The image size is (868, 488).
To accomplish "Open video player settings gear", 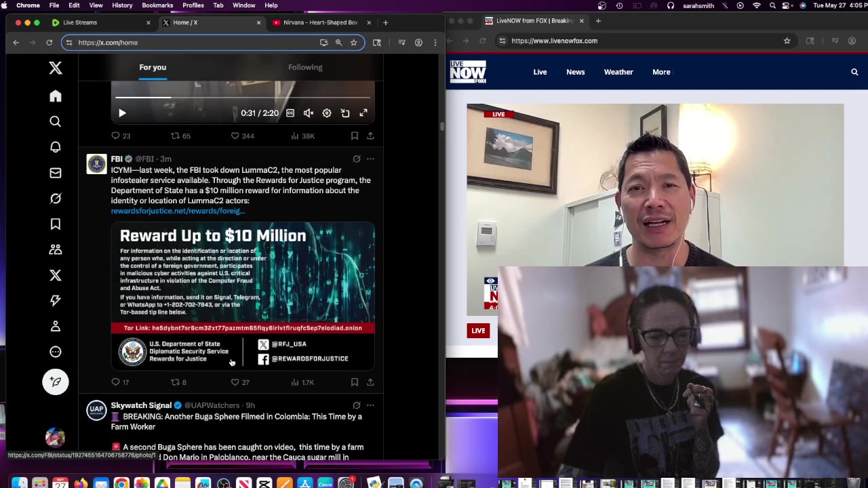I will click(x=327, y=113).
